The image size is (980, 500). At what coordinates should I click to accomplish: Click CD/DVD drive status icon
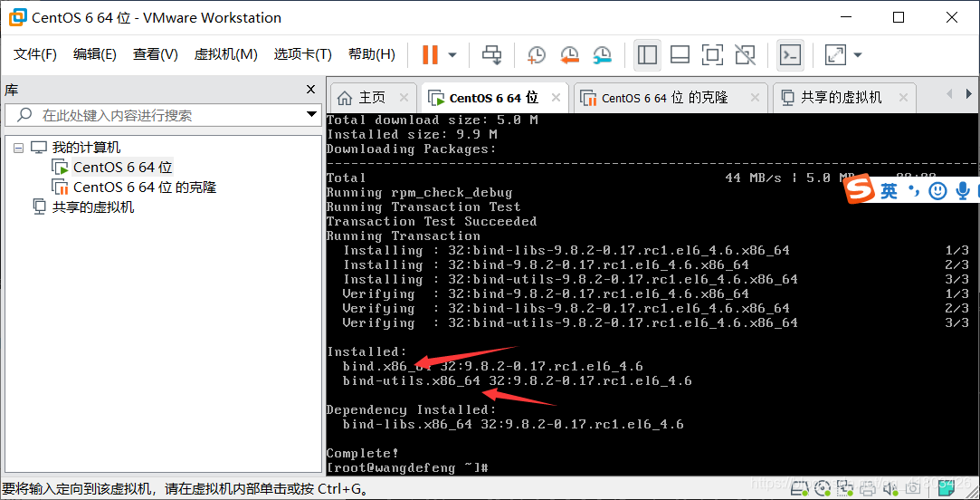pos(823,488)
